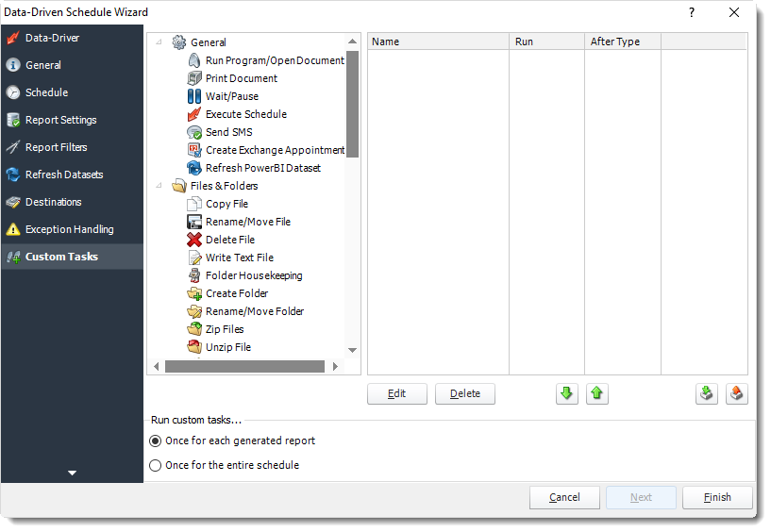This screenshot has height=532, width=771.
Task: Click the task tree scroll up arrow
Action: click(352, 42)
